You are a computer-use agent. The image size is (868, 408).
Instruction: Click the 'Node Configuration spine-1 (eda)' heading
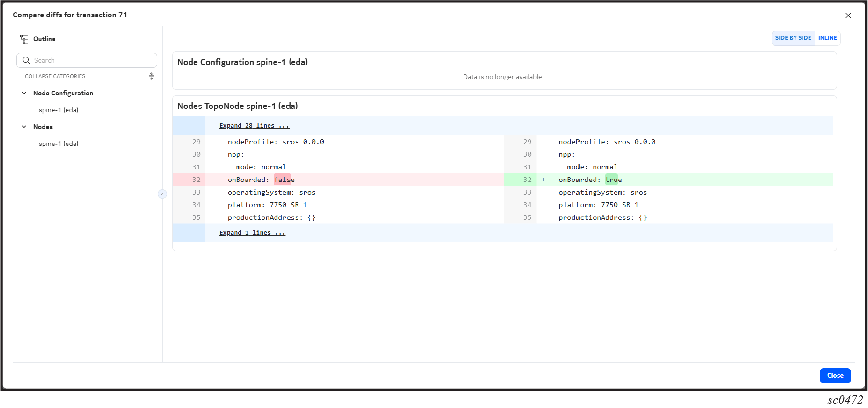tap(242, 62)
